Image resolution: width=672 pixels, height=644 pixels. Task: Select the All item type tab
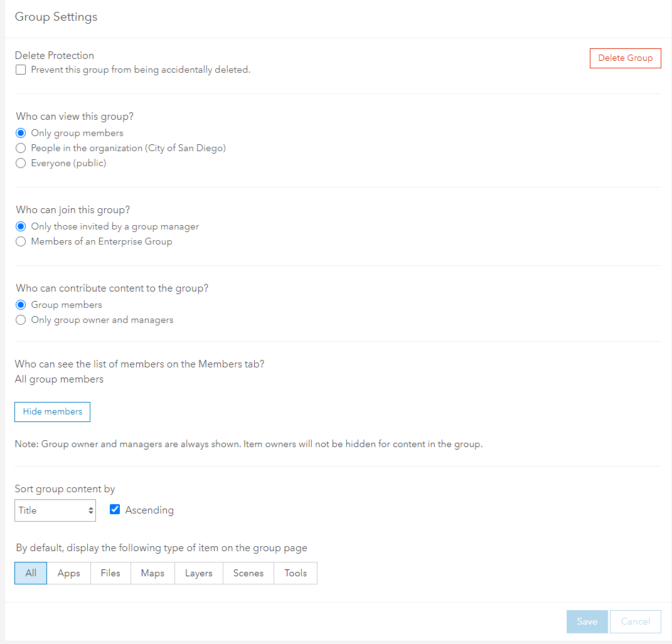coord(31,573)
